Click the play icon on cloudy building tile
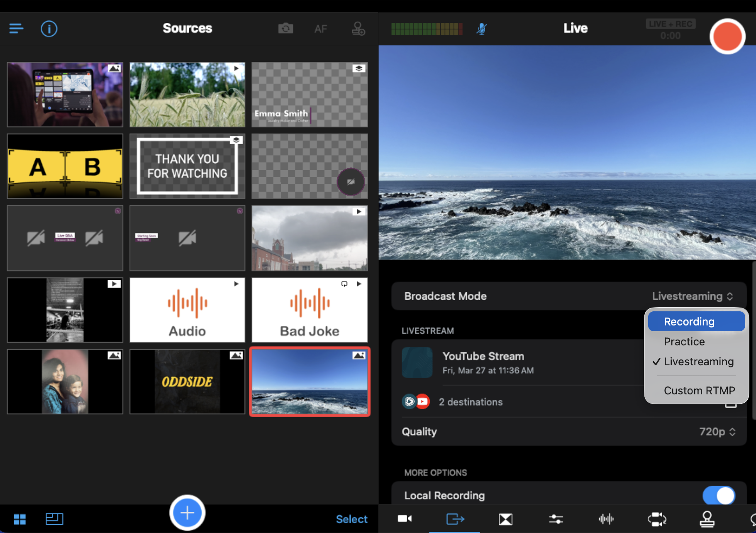The width and height of the screenshot is (756, 533). (x=359, y=212)
